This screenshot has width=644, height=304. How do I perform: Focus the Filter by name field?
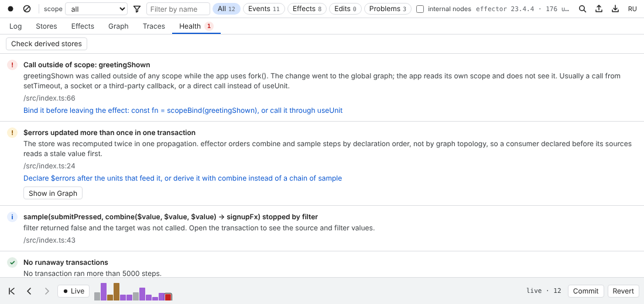(178, 9)
